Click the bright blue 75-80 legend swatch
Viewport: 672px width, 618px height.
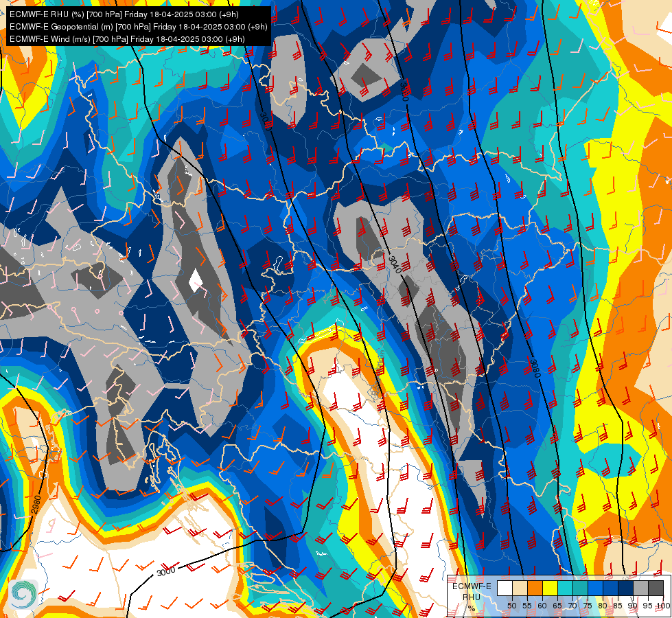tap(595, 588)
